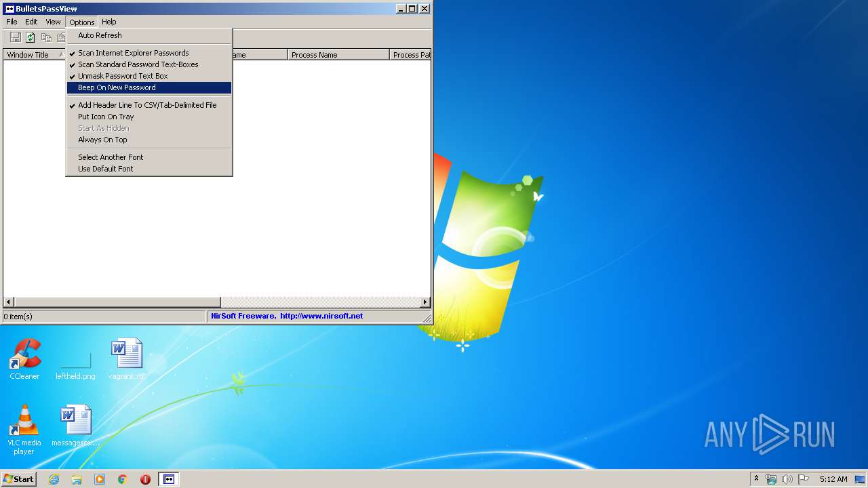Click the BulletsPassView taskbar button

pyautogui.click(x=169, y=479)
